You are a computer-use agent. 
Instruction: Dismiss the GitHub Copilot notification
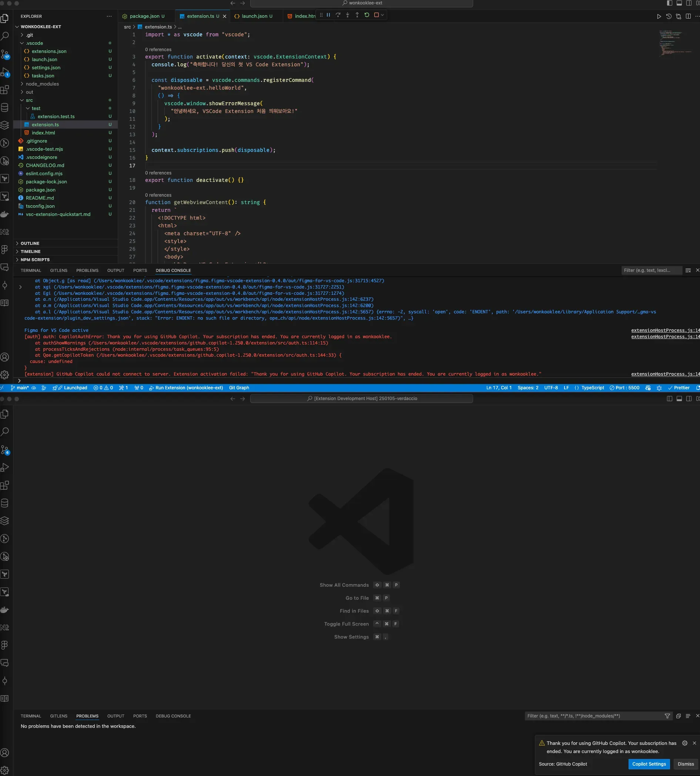[686, 764]
